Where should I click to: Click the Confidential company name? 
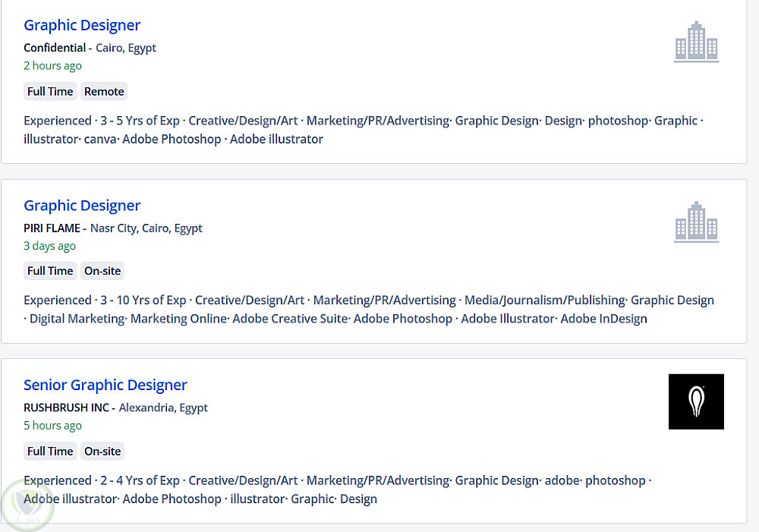tap(55, 48)
